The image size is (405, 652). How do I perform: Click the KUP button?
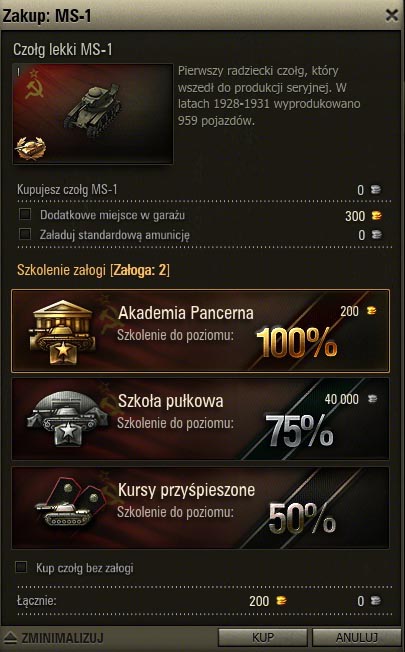(x=263, y=637)
